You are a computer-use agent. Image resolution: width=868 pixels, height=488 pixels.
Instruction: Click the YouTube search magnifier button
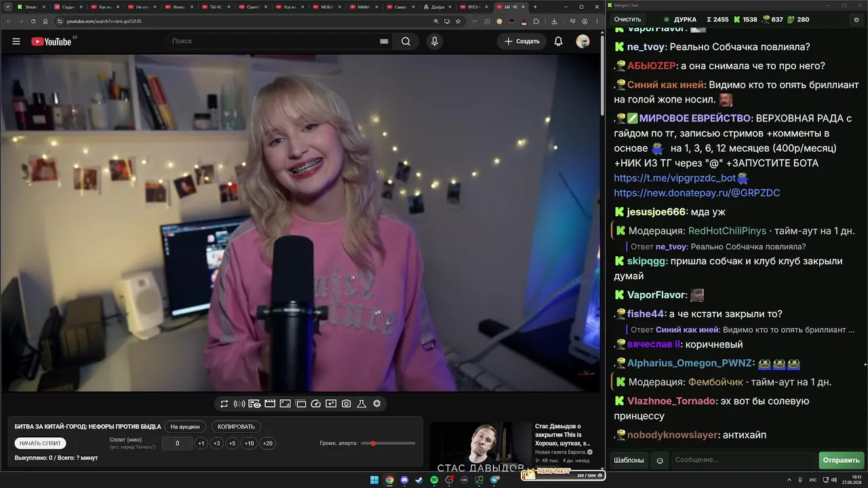point(406,41)
